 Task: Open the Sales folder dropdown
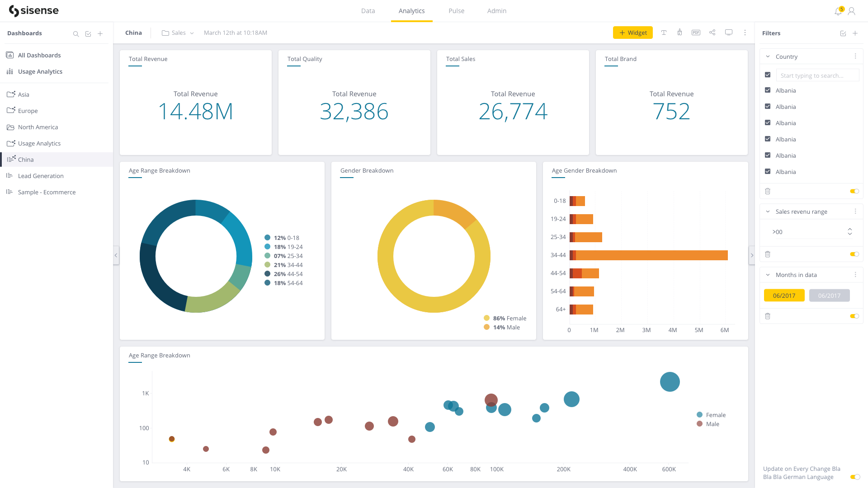[x=178, y=33]
